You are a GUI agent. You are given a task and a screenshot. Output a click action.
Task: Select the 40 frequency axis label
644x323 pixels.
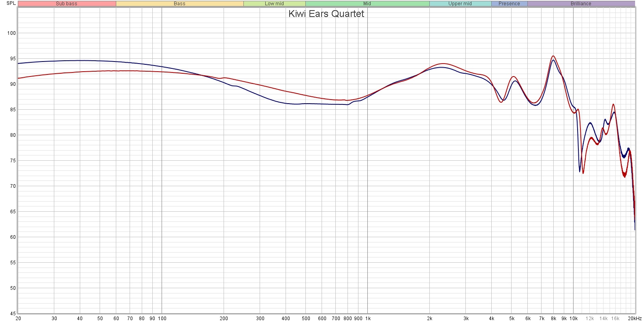(x=80, y=319)
